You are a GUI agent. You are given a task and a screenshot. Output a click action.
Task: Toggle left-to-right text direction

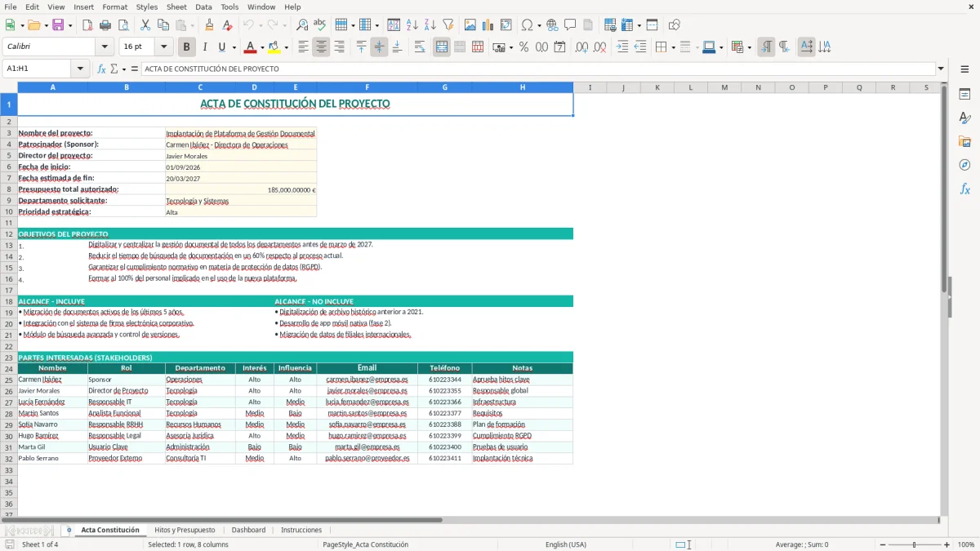(766, 47)
